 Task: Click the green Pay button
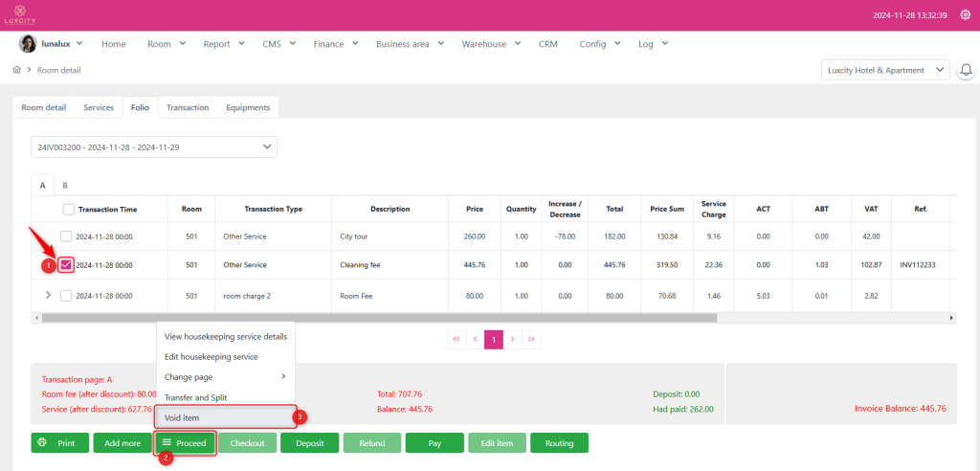[434, 443]
